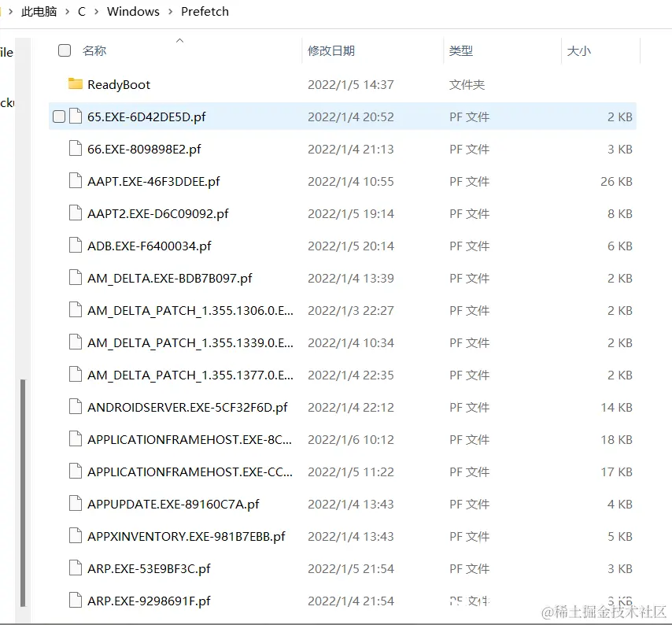Select file name ANDROIDSERVER.EXE-5CF32F6D.pf
The image size is (672, 625).
pos(187,407)
